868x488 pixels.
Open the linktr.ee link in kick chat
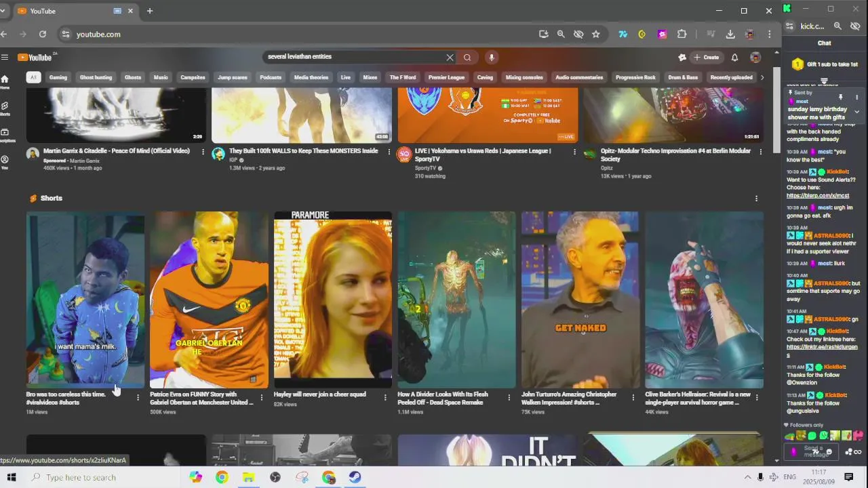tap(822, 350)
